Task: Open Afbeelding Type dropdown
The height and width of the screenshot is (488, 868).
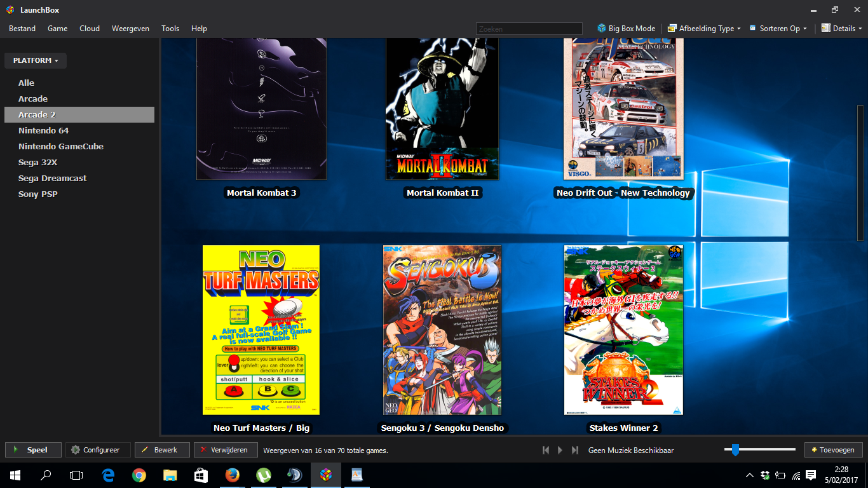Action: [x=704, y=29]
